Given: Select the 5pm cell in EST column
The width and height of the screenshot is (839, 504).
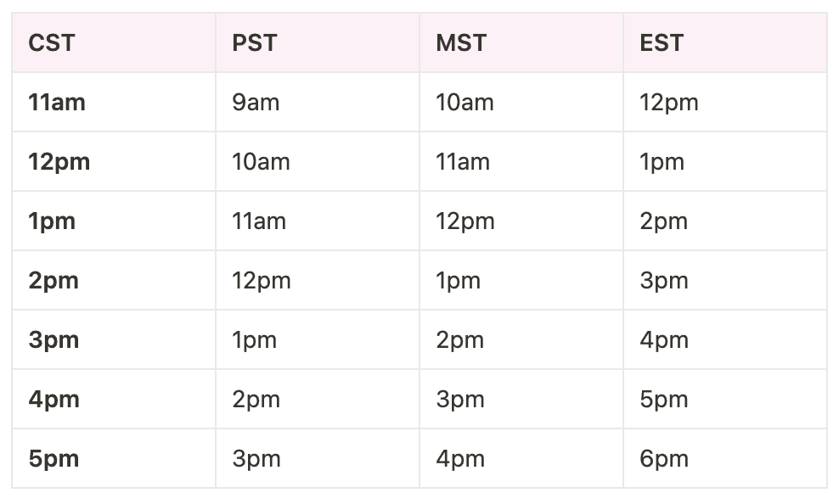Looking at the screenshot, I should [x=664, y=400].
